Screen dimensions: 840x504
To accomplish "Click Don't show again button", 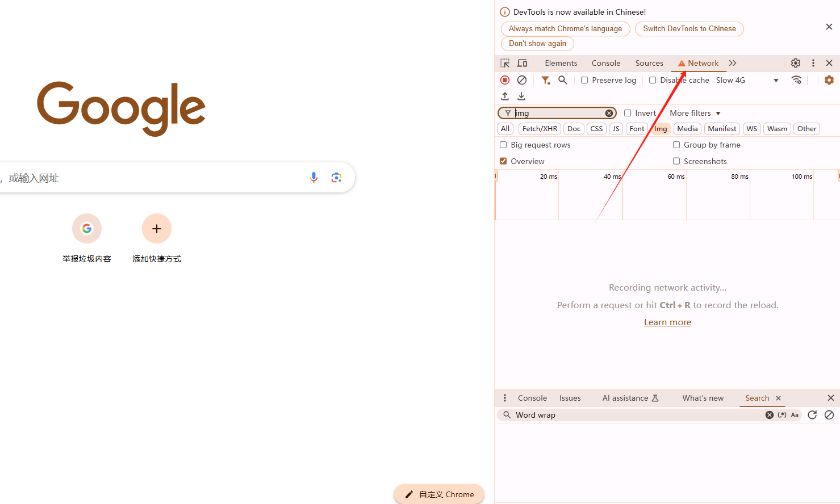I will (537, 43).
